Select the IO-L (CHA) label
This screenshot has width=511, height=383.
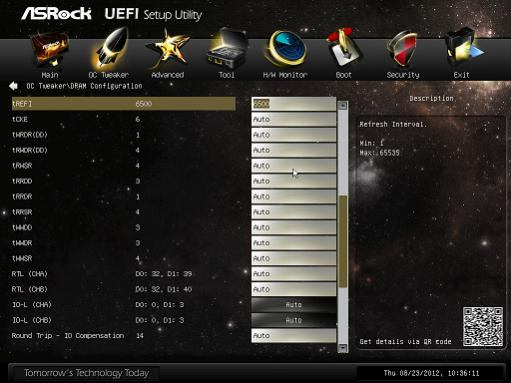click(32, 305)
